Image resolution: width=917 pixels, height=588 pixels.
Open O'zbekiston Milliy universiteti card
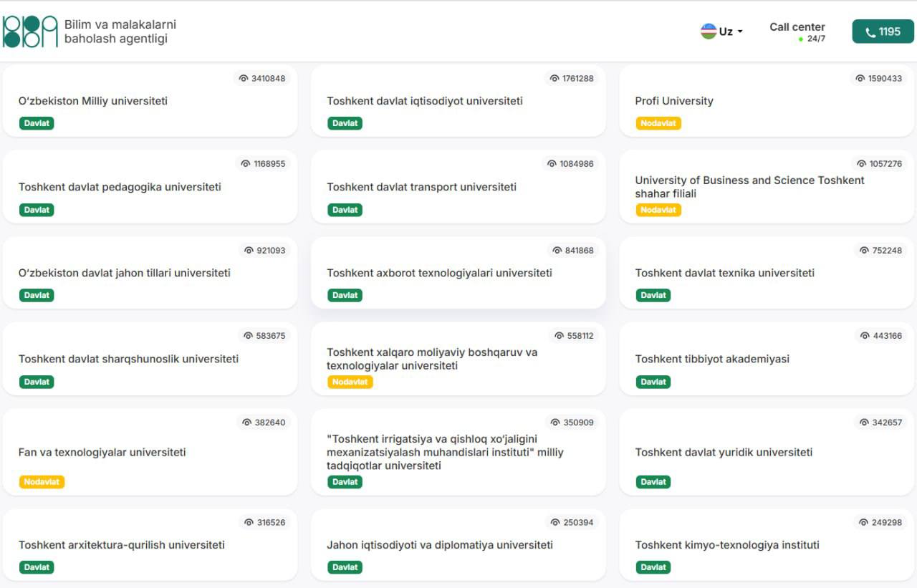tap(150, 100)
